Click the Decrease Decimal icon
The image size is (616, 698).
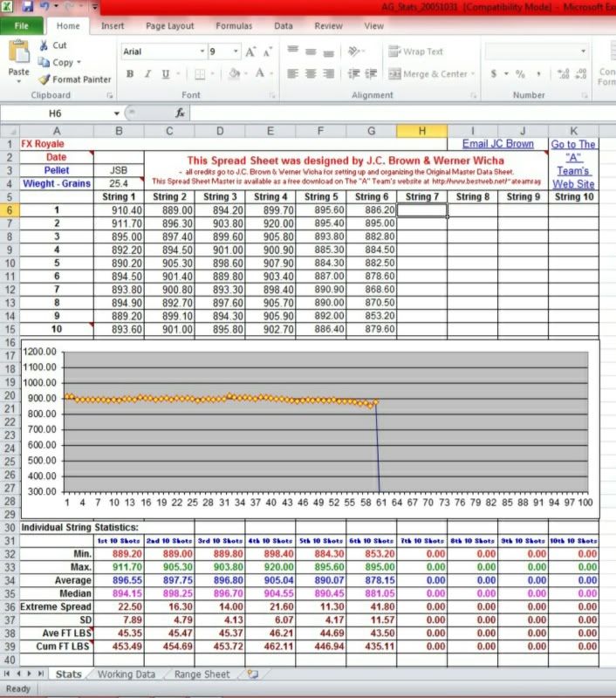click(581, 74)
